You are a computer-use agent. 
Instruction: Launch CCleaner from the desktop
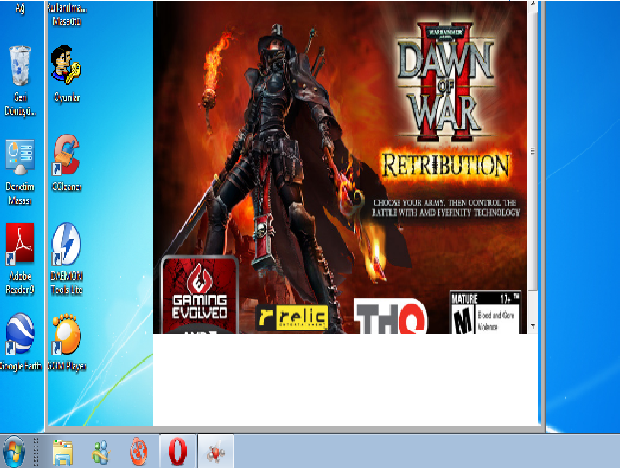point(66,163)
